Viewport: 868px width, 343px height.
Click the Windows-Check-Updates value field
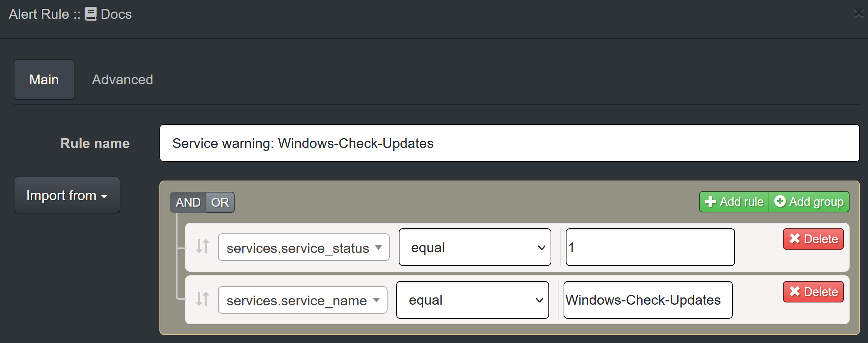(x=648, y=300)
